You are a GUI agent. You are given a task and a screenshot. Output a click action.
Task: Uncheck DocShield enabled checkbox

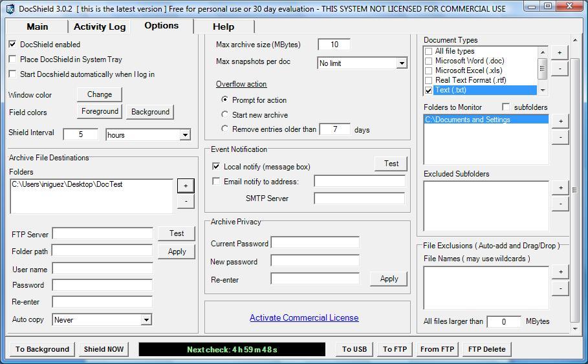(x=12, y=44)
